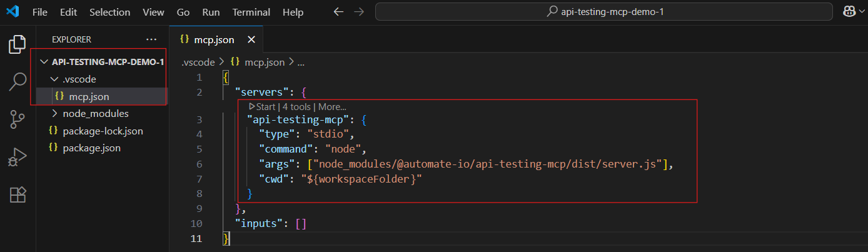Click line number 3 in gutter
The width and height of the screenshot is (868, 252).
199,119
